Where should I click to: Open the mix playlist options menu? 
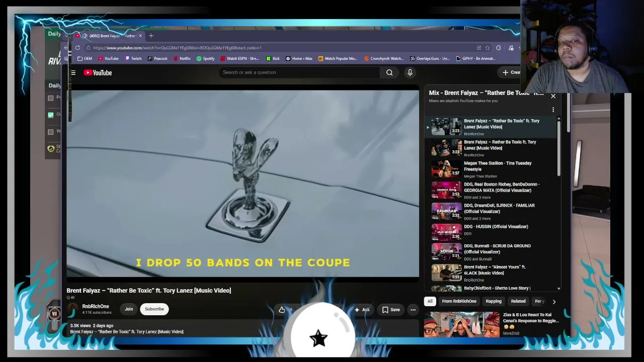tap(553, 110)
